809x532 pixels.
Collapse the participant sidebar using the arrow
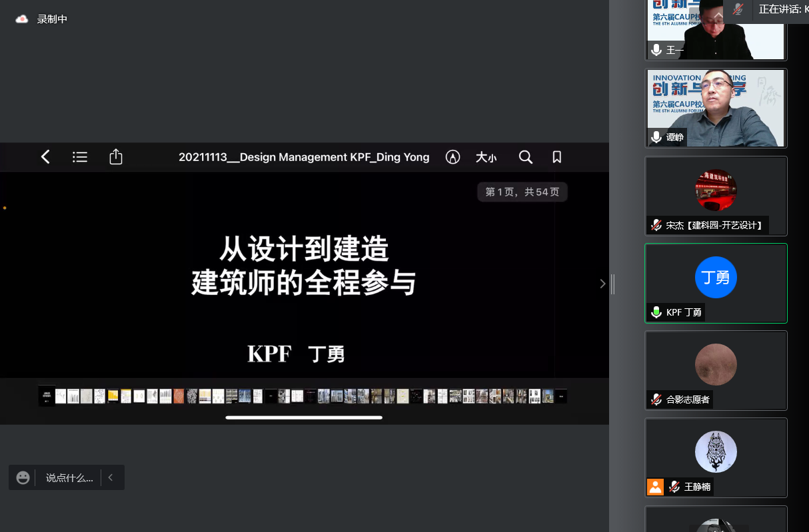pos(602,284)
